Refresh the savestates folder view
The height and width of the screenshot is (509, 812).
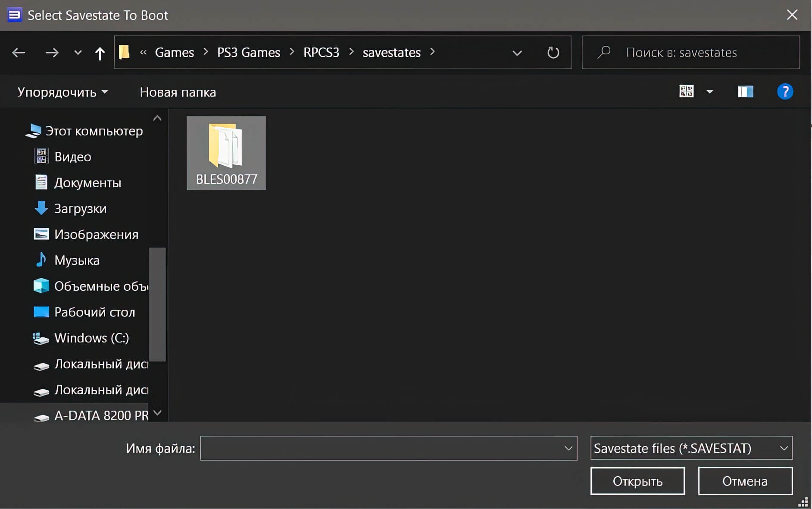pyautogui.click(x=553, y=52)
